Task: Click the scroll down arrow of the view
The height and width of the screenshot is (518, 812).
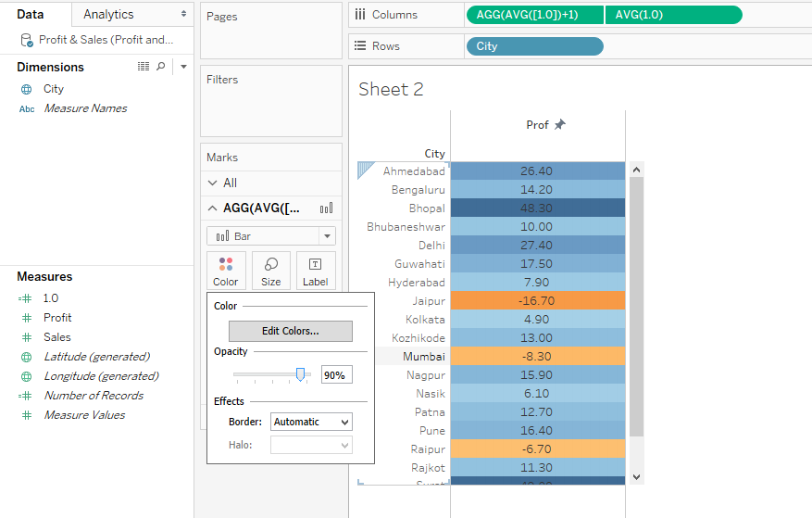Action: (636, 476)
